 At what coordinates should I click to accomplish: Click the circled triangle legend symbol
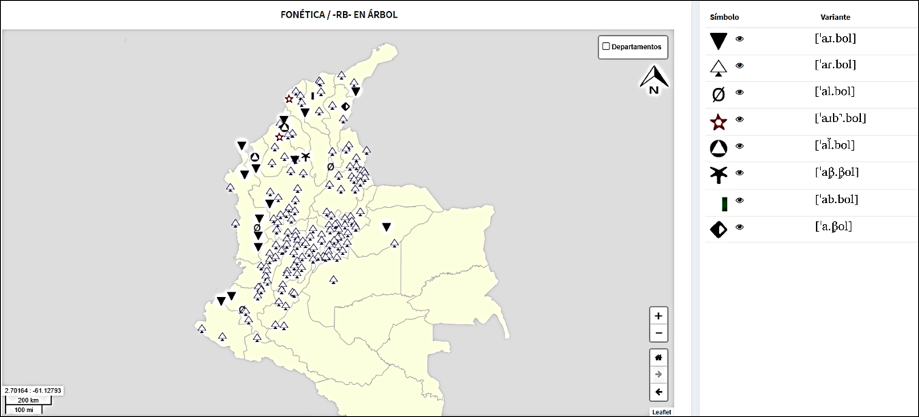click(x=718, y=148)
